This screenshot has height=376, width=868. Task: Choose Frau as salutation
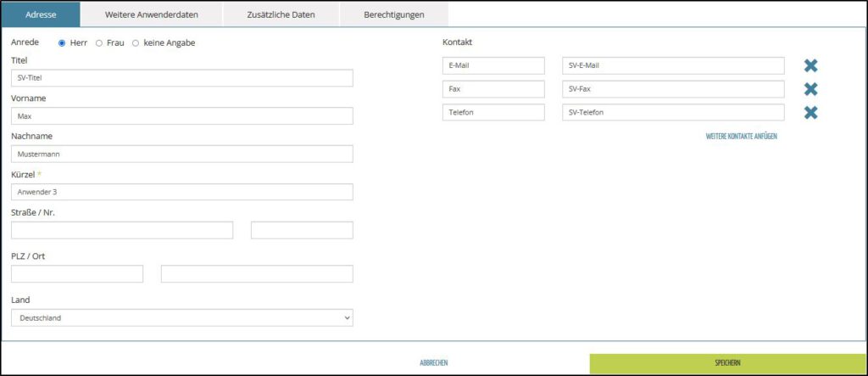[x=99, y=43]
